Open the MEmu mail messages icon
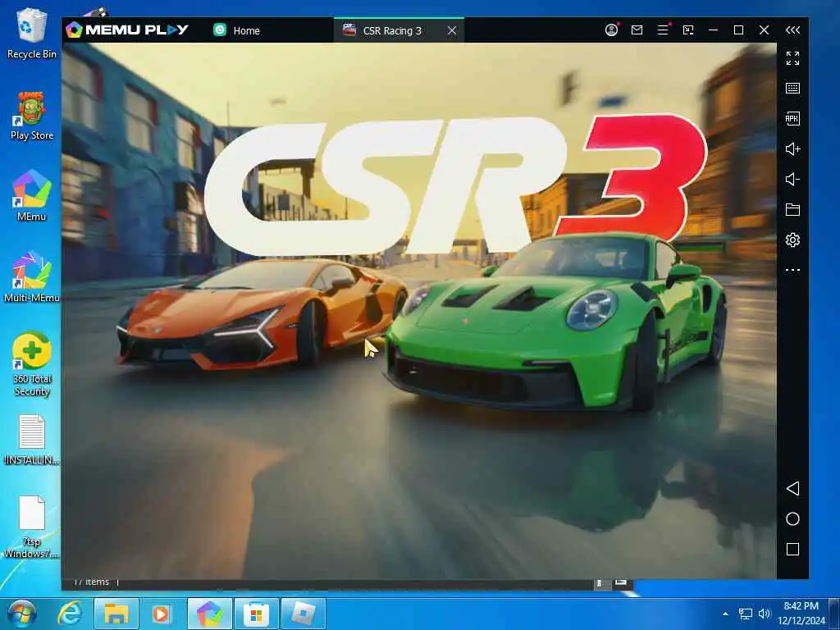Image resolution: width=840 pixels, height=630 pixels. [637, 30]
